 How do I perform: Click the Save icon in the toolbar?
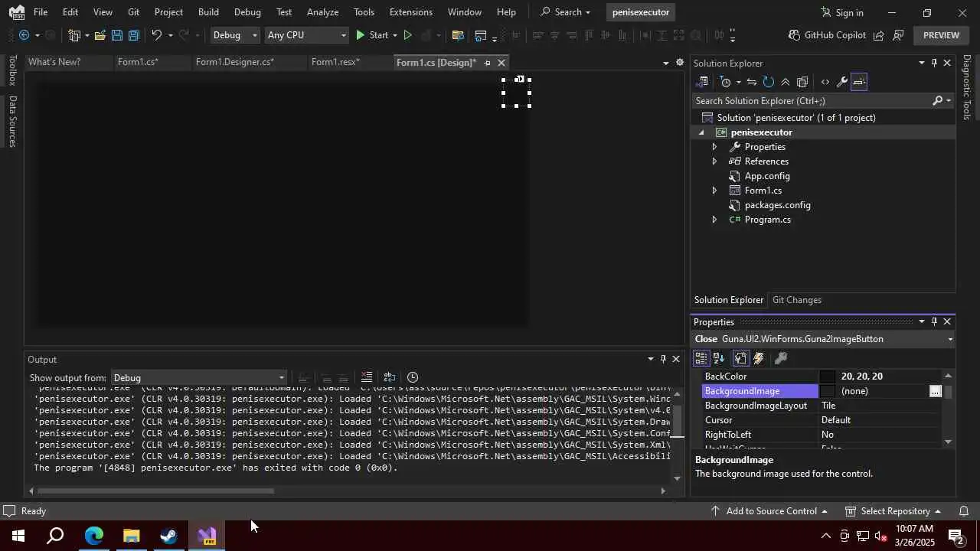click(x=116, y=35)
